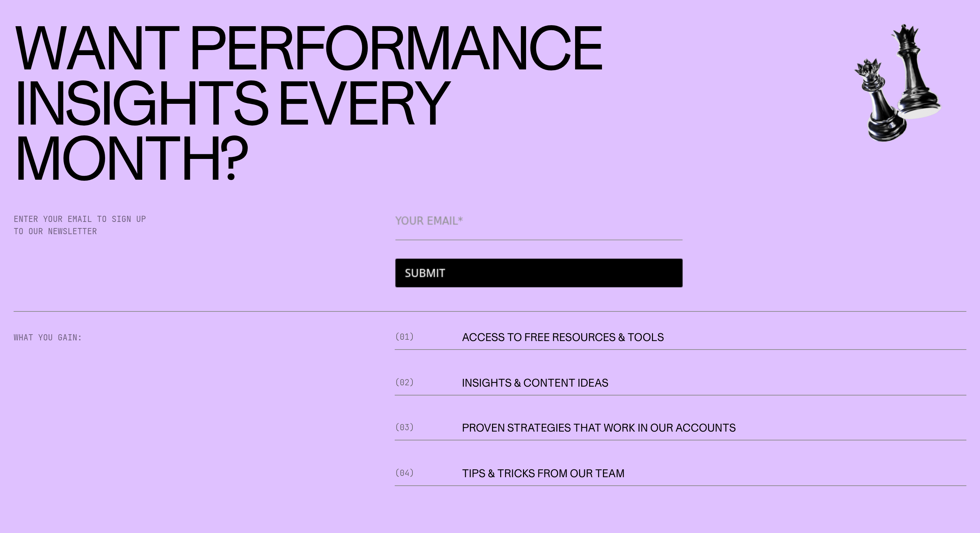
Task: Submit the newsletter signup form
Action: [539, 273]
